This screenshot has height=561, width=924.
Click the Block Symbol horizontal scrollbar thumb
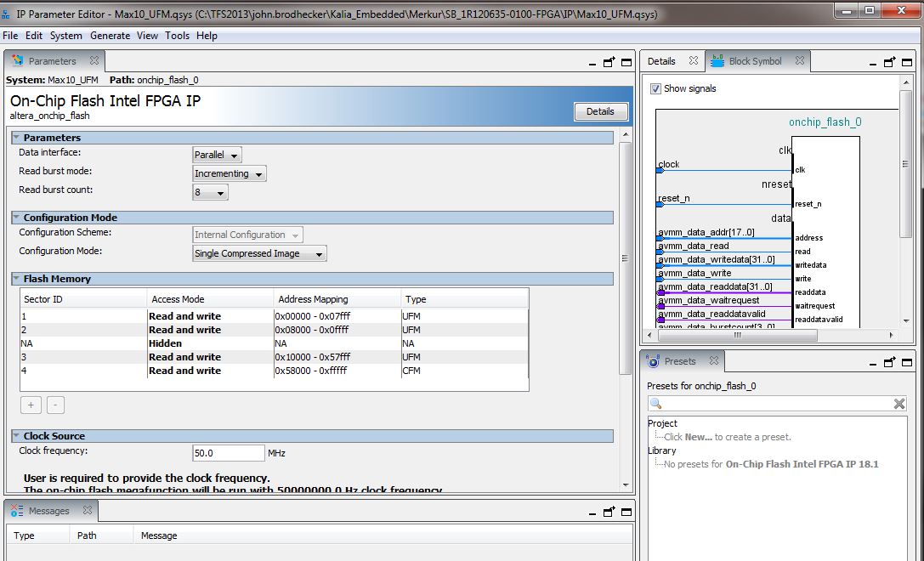(x=737, y=335)
